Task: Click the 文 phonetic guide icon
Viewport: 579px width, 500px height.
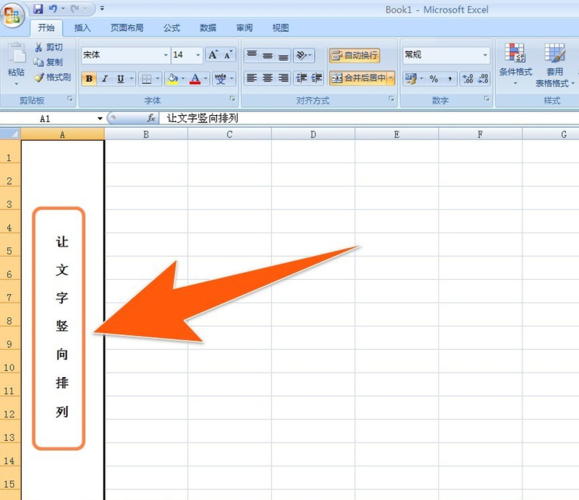Action: point(221,79)
